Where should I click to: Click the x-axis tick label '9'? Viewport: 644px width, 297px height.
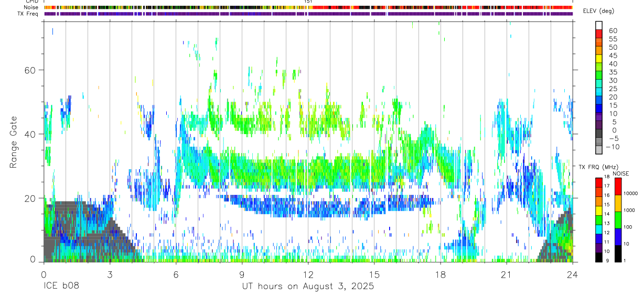click(242, 274)
